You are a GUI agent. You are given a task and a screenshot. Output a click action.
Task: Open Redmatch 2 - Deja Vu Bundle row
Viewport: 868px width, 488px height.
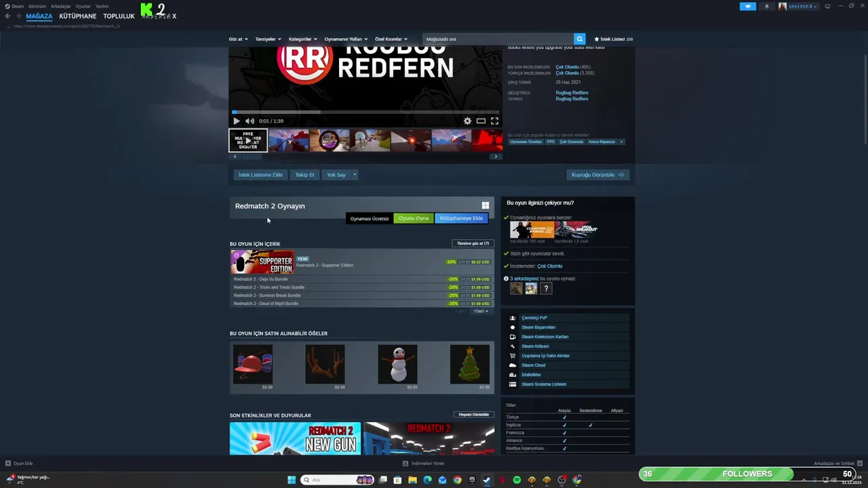click(361, 279)
